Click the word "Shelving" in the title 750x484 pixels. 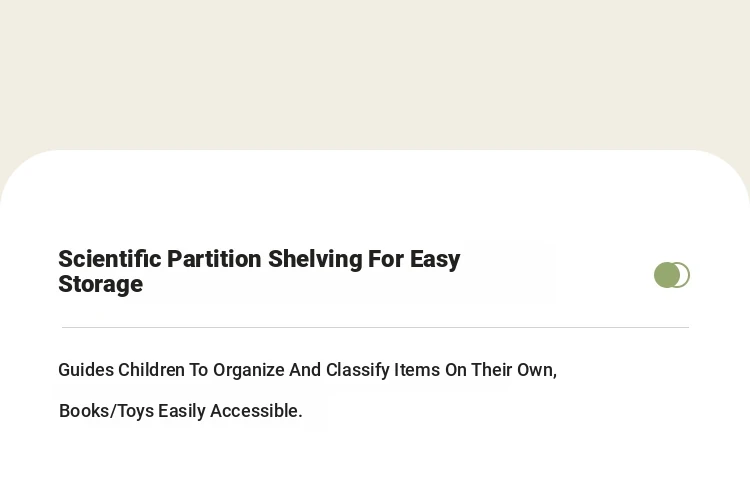pos(315,260)
